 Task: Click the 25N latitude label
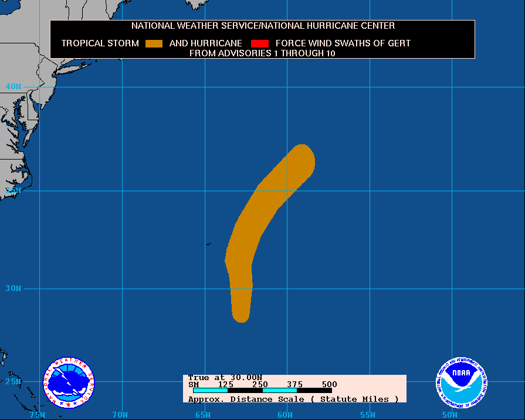tap(13, 381)
